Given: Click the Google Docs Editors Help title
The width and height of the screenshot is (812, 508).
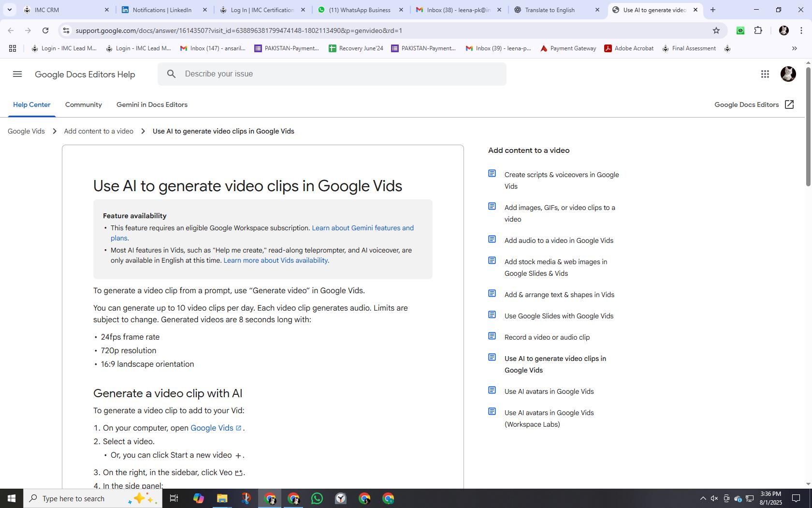Looking at the screenshot, I should click(85, 75).
